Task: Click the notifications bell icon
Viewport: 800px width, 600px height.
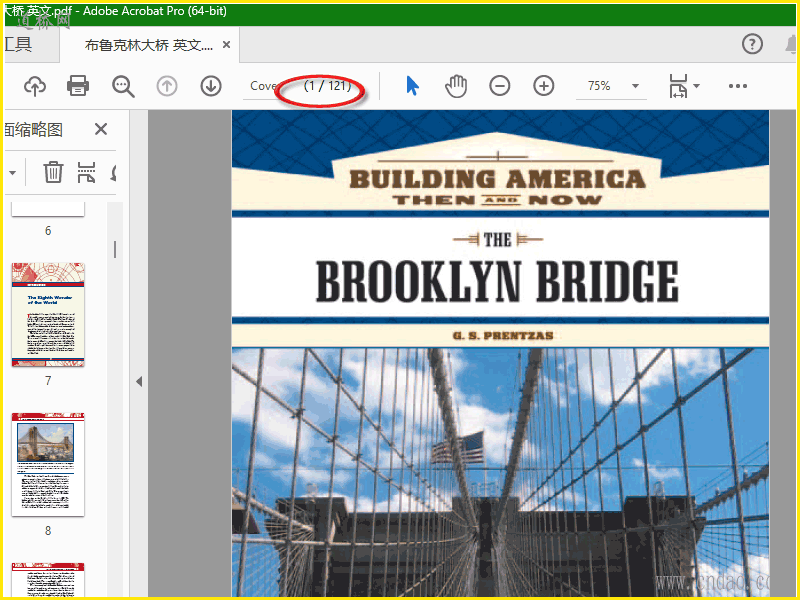Action: 791,44
